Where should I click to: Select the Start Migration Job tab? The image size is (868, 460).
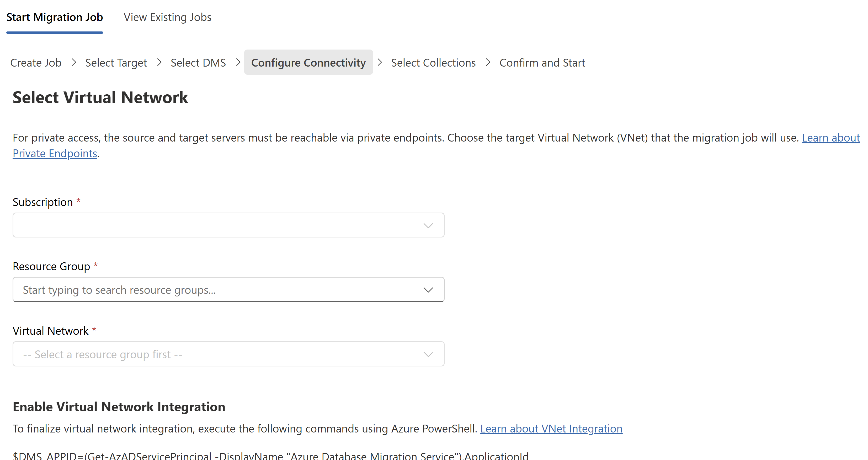55,17
